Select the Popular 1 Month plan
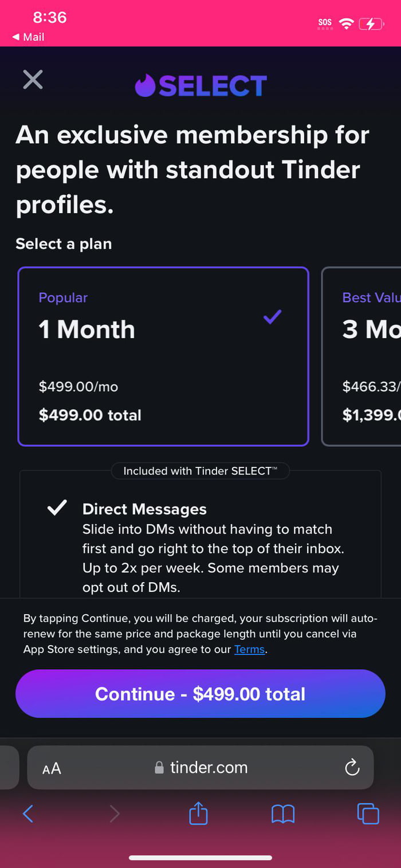Viewport: 401px width, 868px height. 163,356
